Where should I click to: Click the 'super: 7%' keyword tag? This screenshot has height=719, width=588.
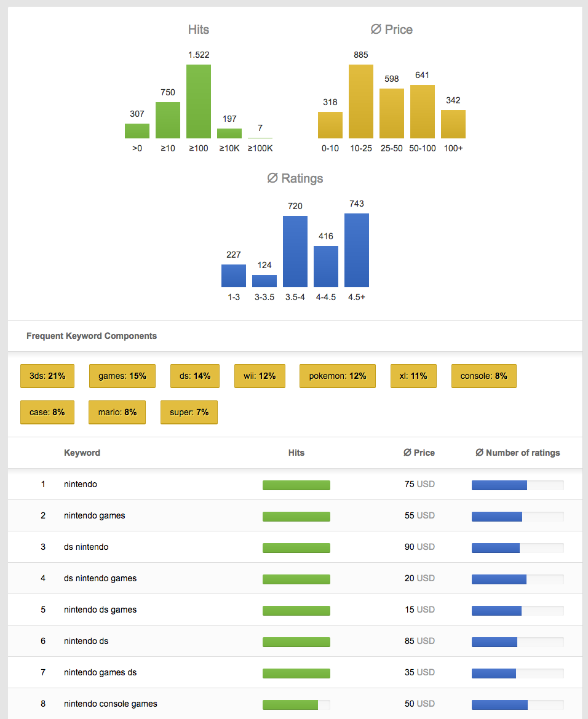click(189, 412)
